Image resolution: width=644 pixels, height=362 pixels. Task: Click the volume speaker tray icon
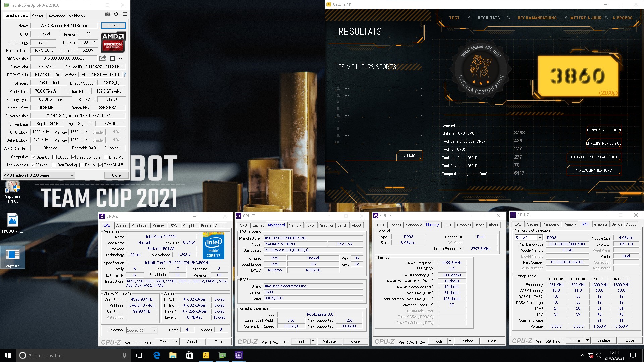point(599,355)
